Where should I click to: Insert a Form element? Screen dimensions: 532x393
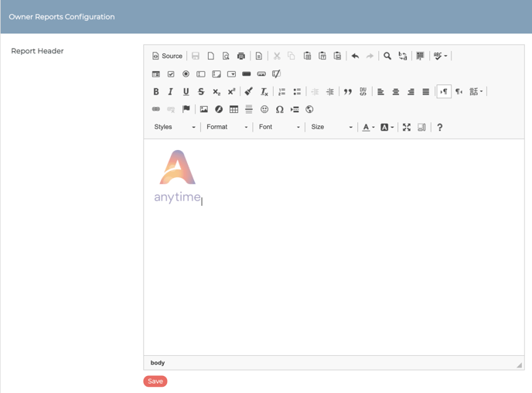tap(156, 74)
